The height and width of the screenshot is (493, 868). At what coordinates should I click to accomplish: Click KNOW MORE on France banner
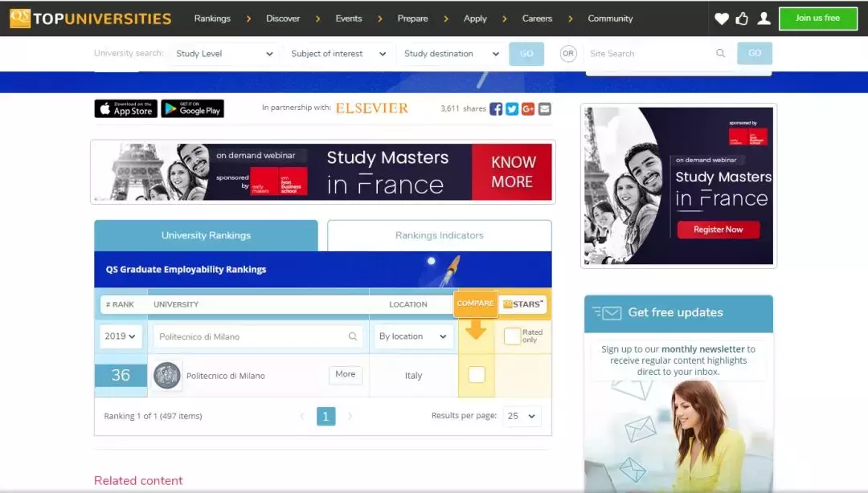(x=512, y=172)
